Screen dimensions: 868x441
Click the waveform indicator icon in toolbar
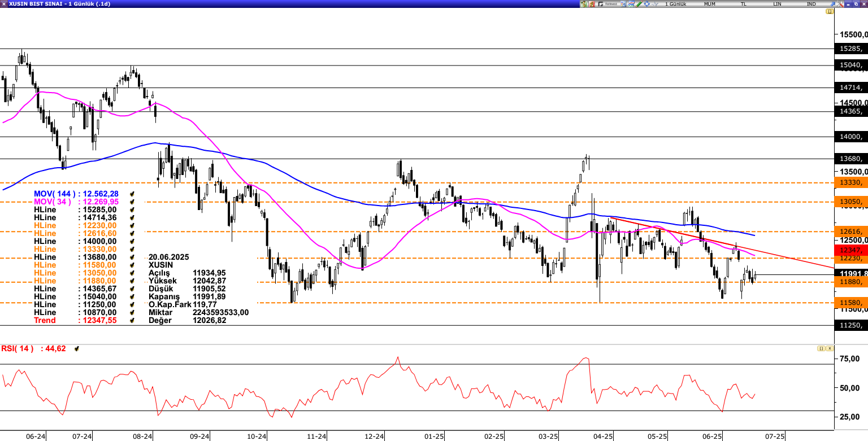click(654, 4)
